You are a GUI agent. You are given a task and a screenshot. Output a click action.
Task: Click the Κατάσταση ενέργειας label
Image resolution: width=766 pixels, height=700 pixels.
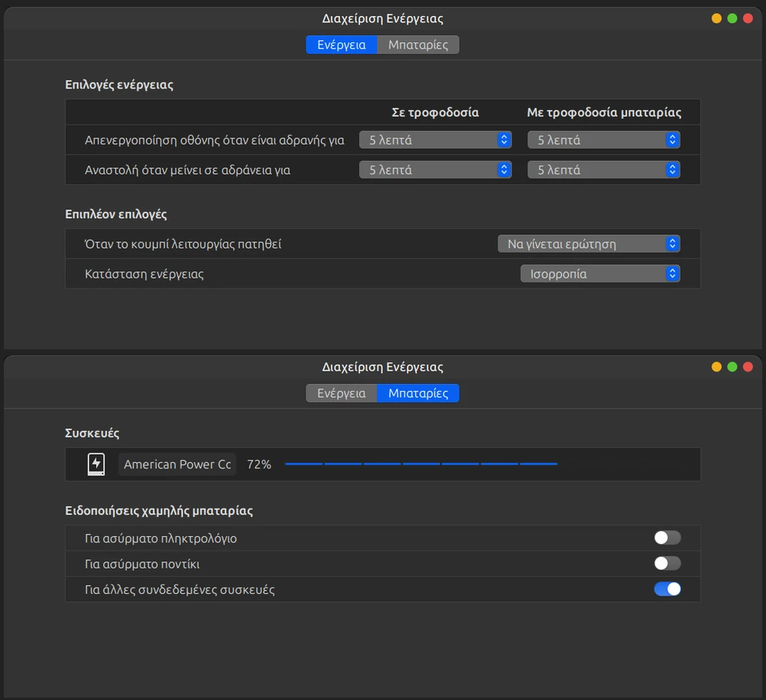point(144,274)
